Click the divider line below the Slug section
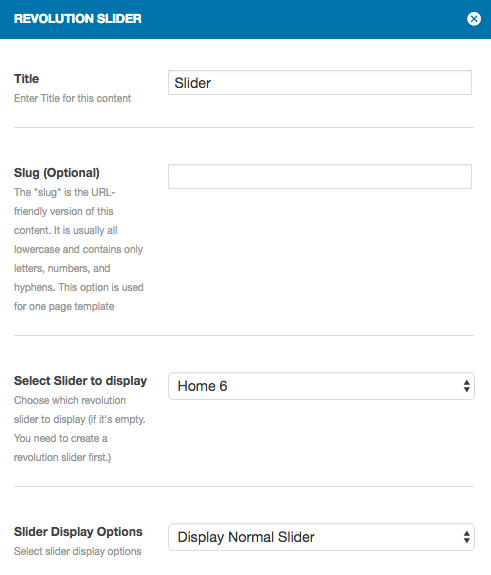This screenshot has height=575, width=491. 244,335
